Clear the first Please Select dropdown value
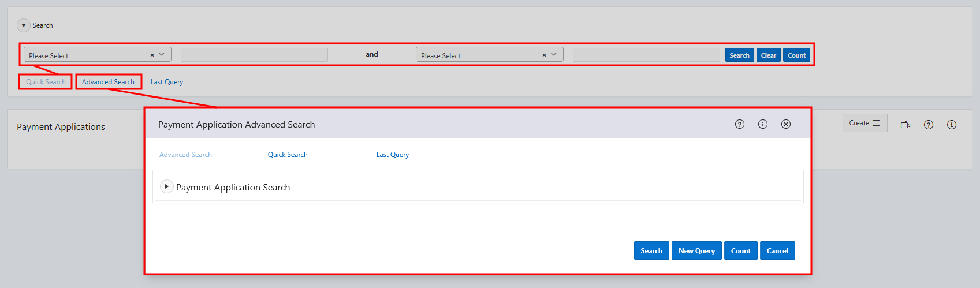The image size is (980, 288). pyautogui.click(x=152, y=55)
